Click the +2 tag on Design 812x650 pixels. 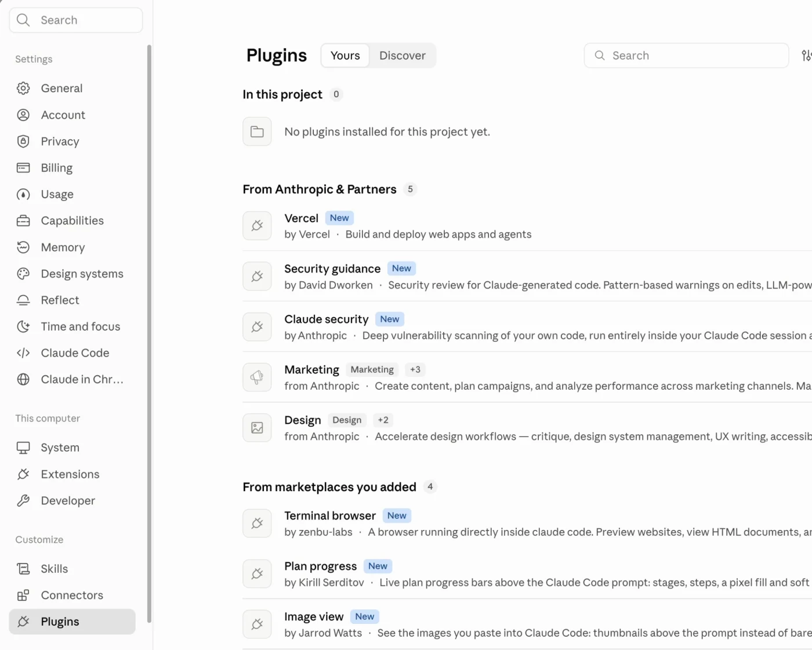pos(383,420)
